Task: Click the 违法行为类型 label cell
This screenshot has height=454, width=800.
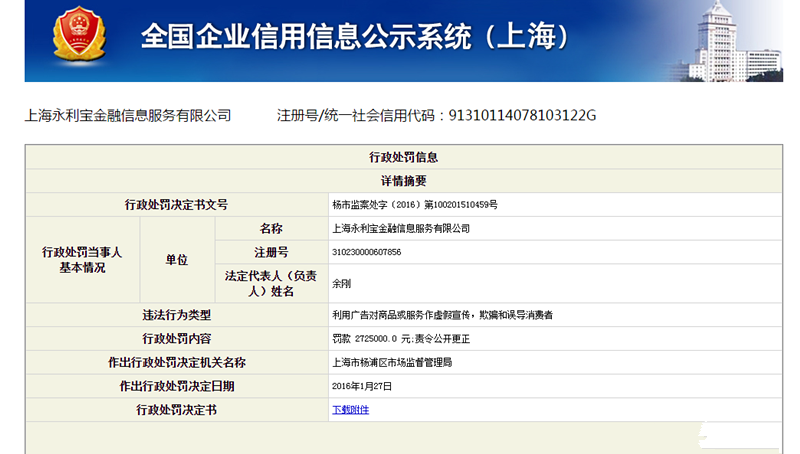Action: pyautogui.click(x=177, y=315)
